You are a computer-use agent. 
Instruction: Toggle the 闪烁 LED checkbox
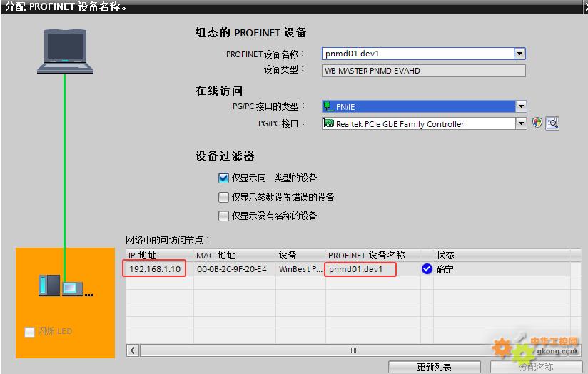(30, 332)
